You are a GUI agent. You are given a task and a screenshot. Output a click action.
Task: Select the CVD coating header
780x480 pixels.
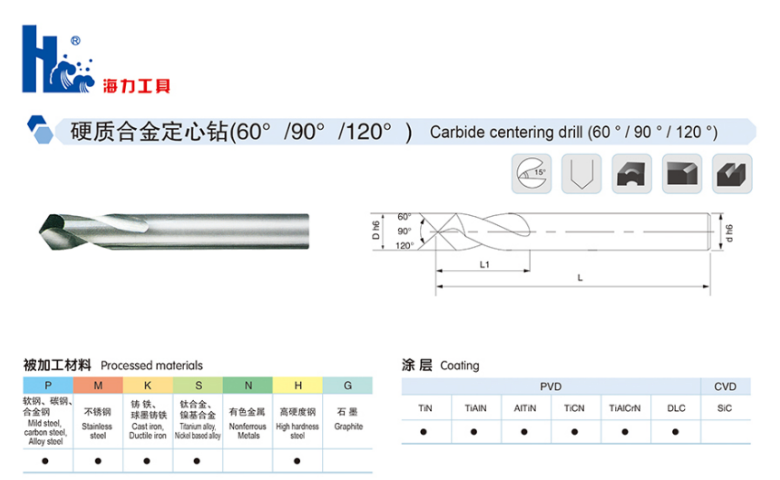click(x=725, y=385)
